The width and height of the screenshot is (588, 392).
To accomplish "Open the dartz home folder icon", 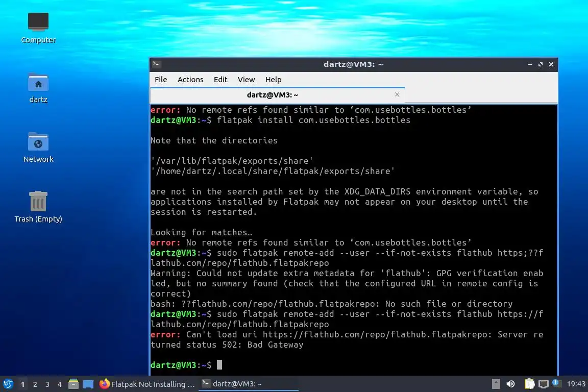I will 38,88.
